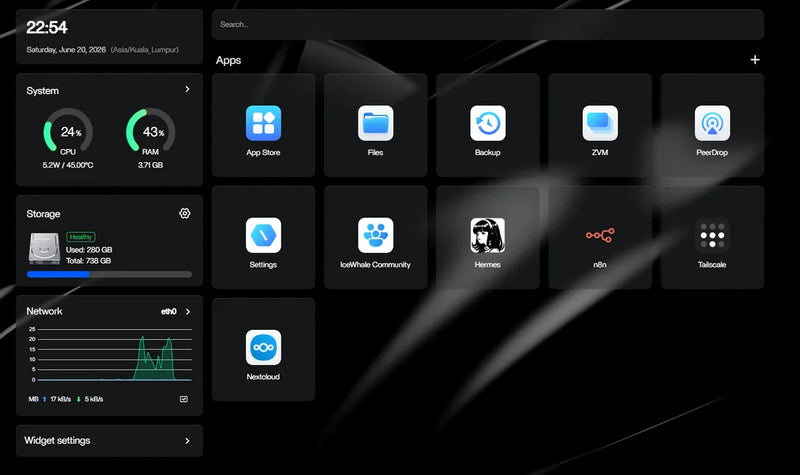Viewport: 800px width, 475px height.
Task: Open IceWhale Community app
Action: tap(376, 238)
